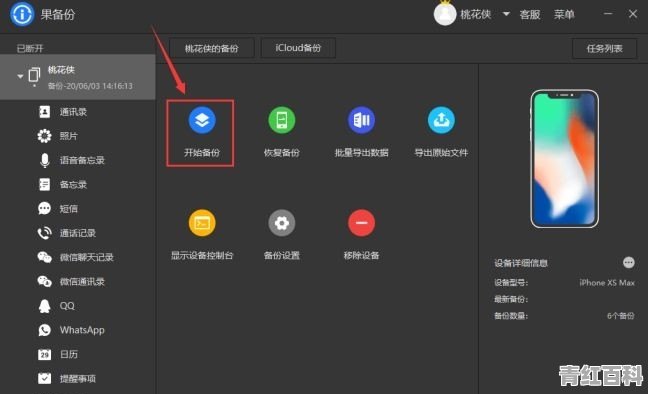Open the 菜单 menu
This screenshot has height=394, width=649.
pyautogui.click(x=564, y=14)
